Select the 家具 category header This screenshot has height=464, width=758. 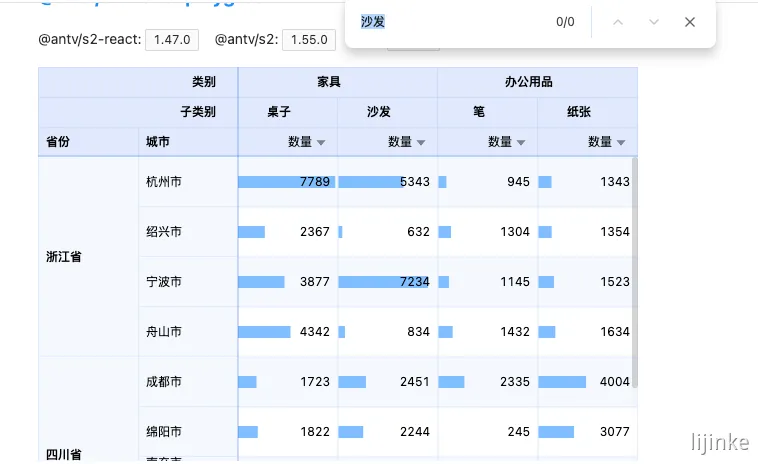click(338, 82)
